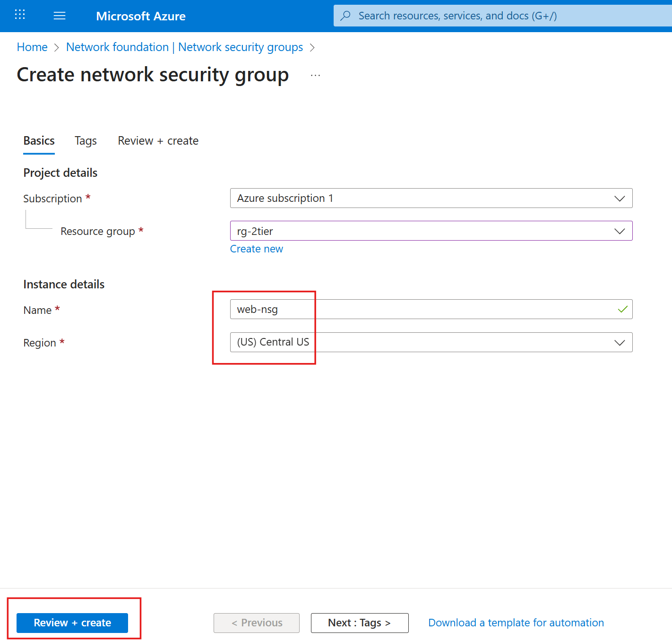This screenshot has width=672, height=641.
Task: Click the search magnifier icon
Action: click(x=345, y=16)
